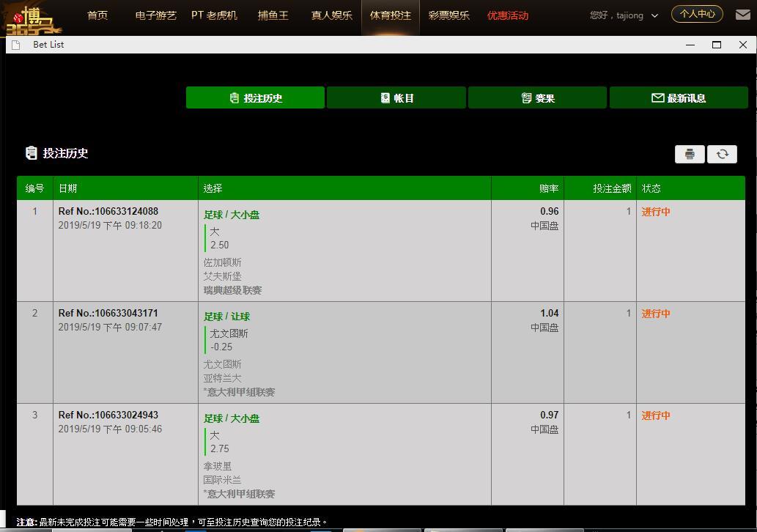Screen dimensions: 757x532
Task: Refresh the bet history list
Action: 723,154
